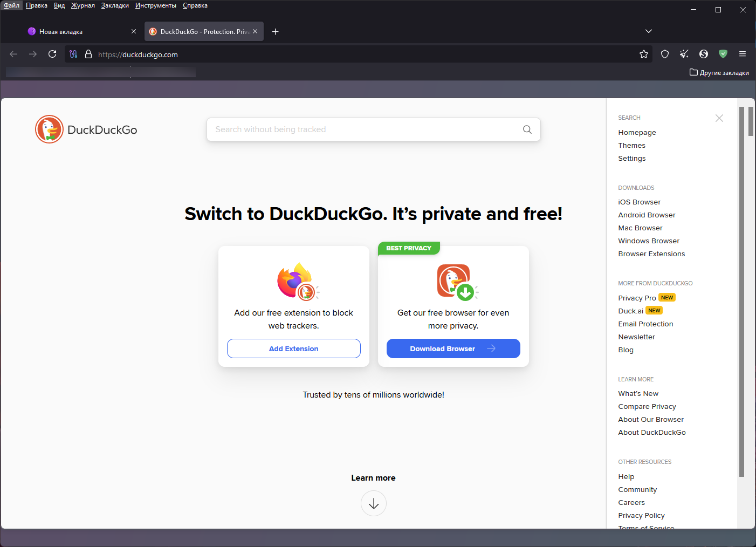Open the About Our Browser link
756x547 pixels.
pos(651,420)
